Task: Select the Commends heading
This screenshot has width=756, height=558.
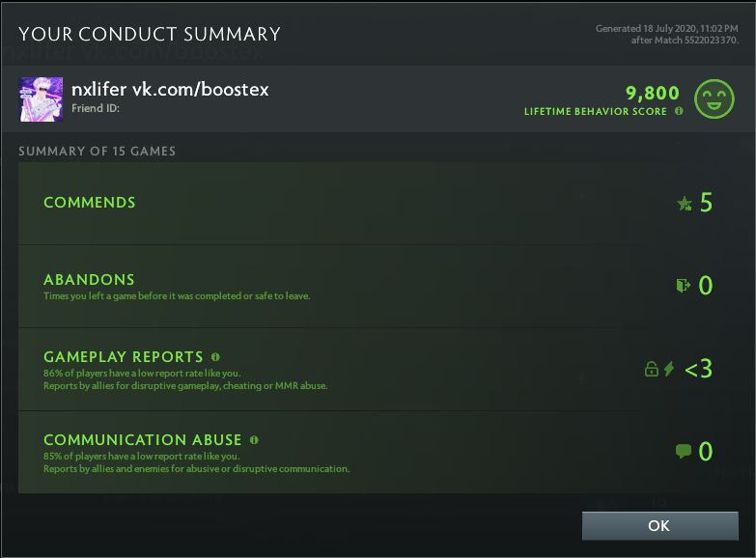Action: [x=90, y=203]
